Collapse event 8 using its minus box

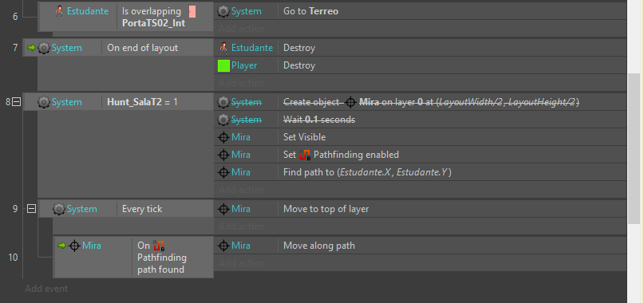[x=17, y=102]
